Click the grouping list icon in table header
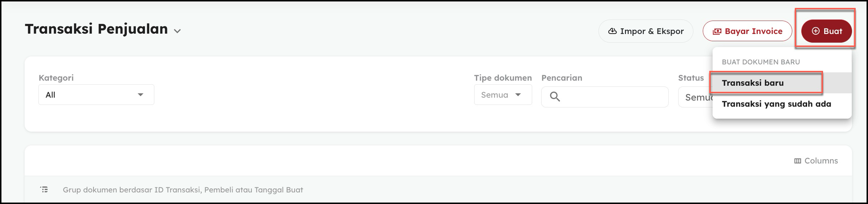 [44, 190]
